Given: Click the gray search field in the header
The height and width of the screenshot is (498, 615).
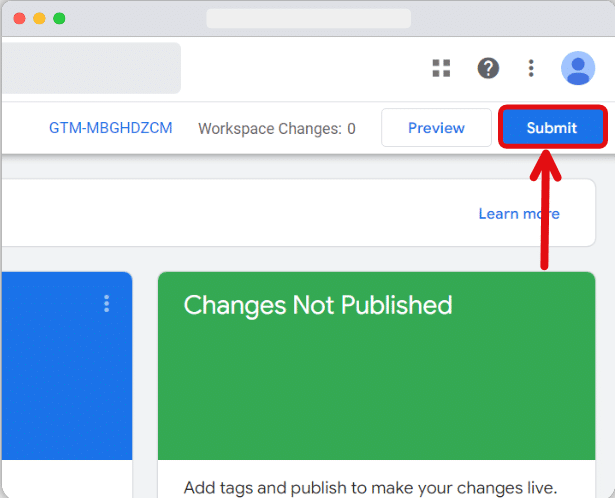Looking at the screenshot, I should pos(91,68).
